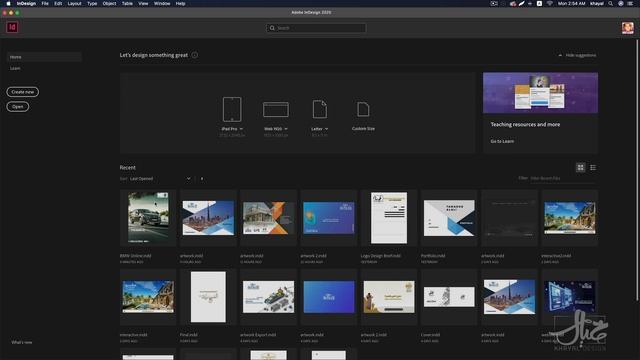Open the orange building artwork.indd thumbnail
Screen dimensions: 640x360
click(269, 218)
